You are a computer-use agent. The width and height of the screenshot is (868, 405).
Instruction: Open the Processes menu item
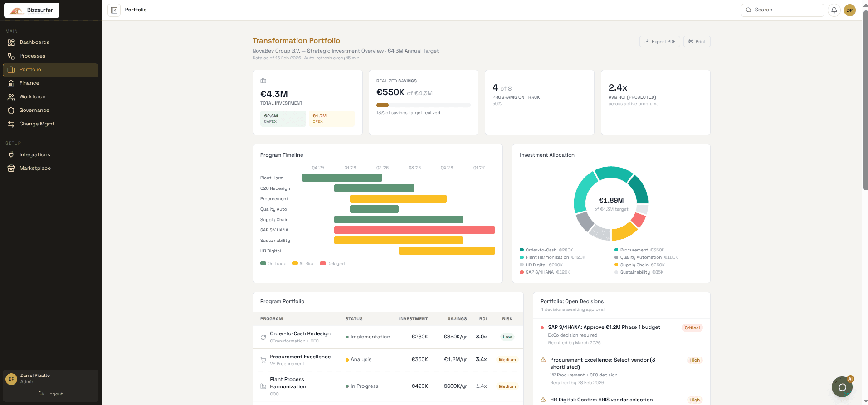(32, 56)
